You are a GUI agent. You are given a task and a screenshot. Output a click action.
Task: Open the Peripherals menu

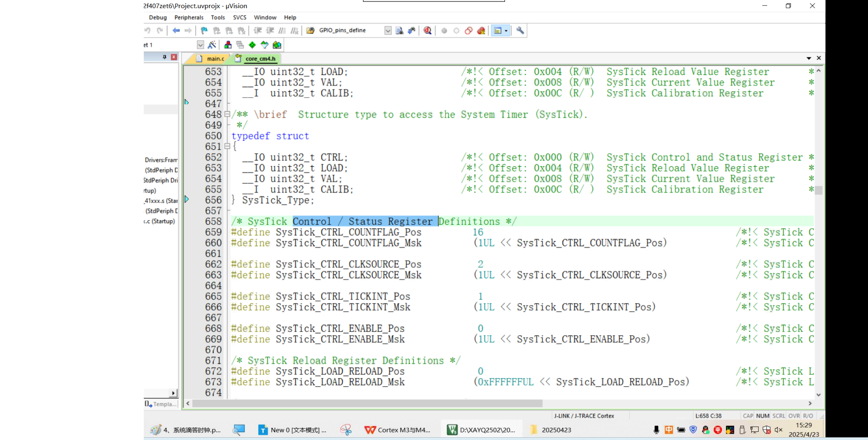189,18
